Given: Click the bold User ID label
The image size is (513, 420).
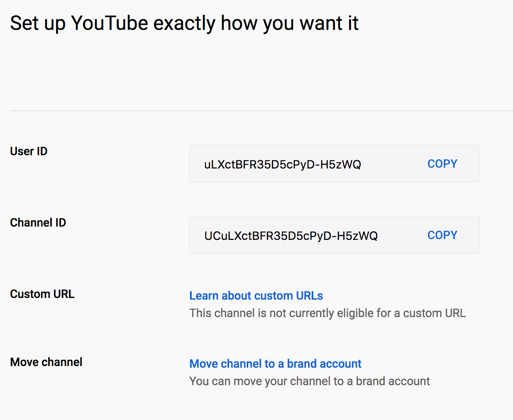Looking at the screenshot, I should coord(29,151).
